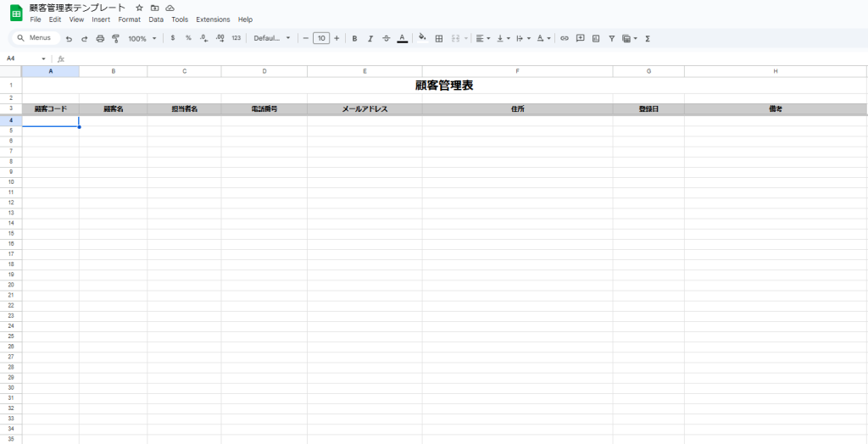Select the paint format tool
This screenshot has width=868, height=444.
[x=115, y=38]
